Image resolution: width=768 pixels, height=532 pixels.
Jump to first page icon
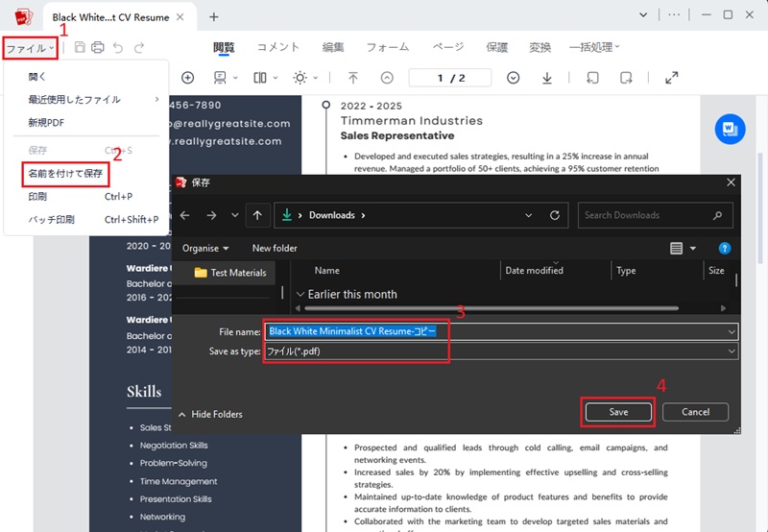coord(353,78)
